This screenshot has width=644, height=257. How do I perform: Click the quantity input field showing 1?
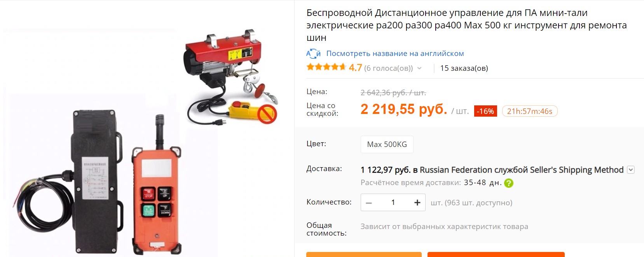[x=393, y=203]
